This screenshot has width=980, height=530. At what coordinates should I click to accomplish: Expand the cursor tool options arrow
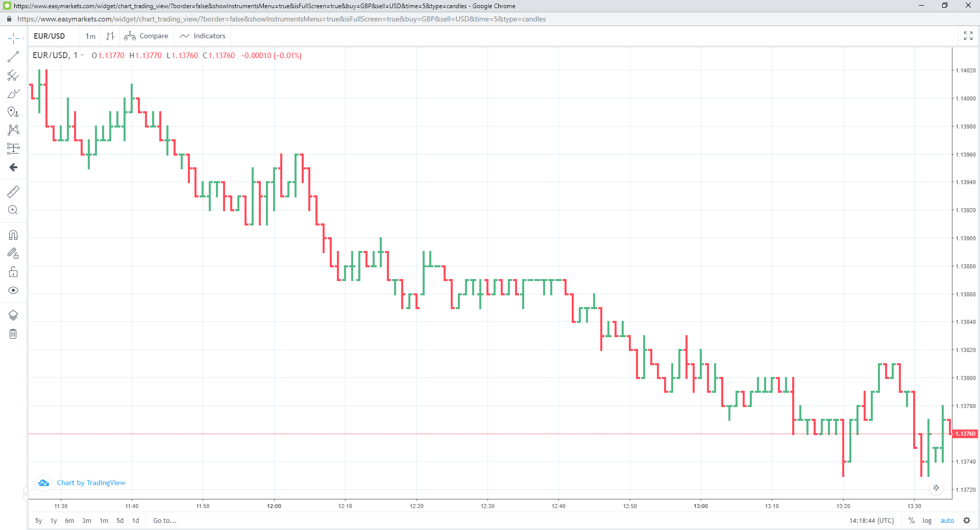(x=23, y=38)
